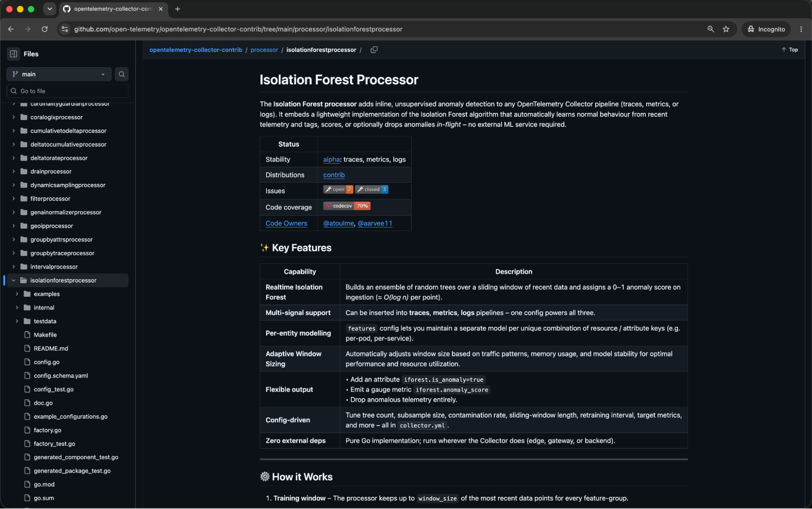Click the Go to file search field

point(67,91)
